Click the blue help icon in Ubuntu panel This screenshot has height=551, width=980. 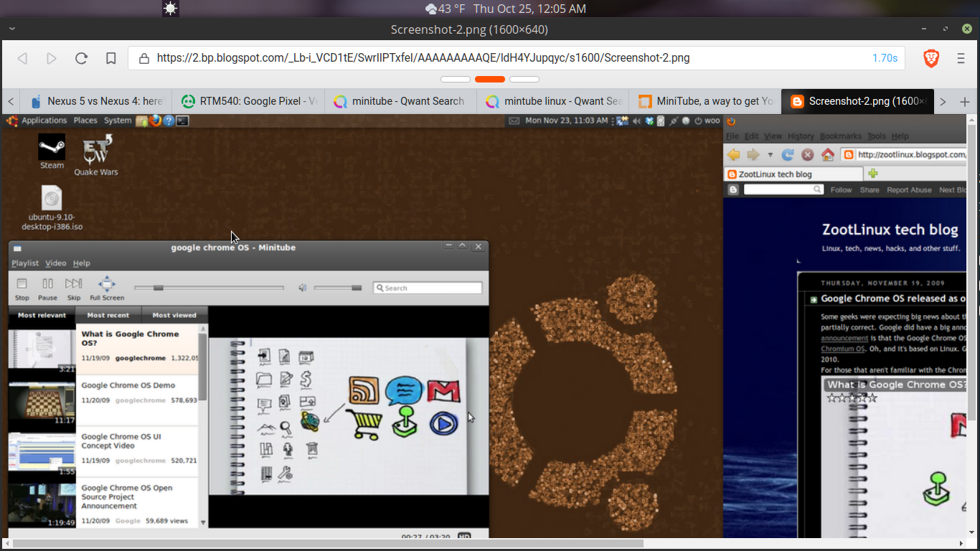point(169,121)
